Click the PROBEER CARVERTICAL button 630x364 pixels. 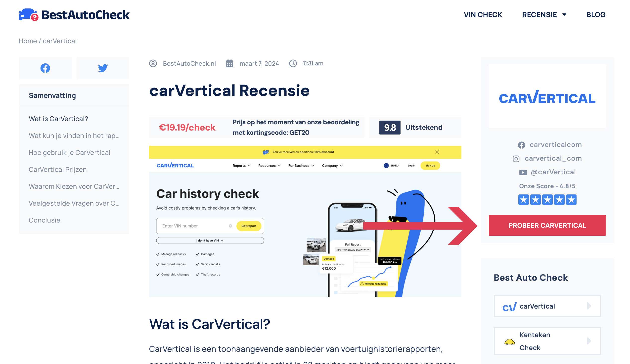point(547,225)
